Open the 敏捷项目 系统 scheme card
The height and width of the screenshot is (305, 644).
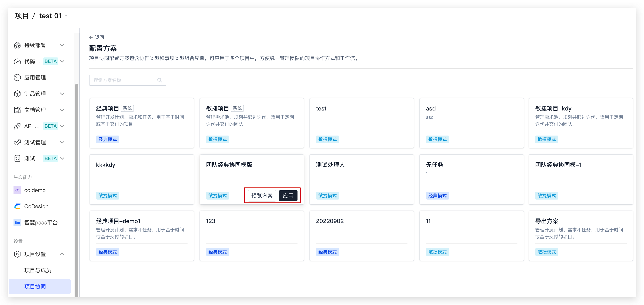pos(252,123)
